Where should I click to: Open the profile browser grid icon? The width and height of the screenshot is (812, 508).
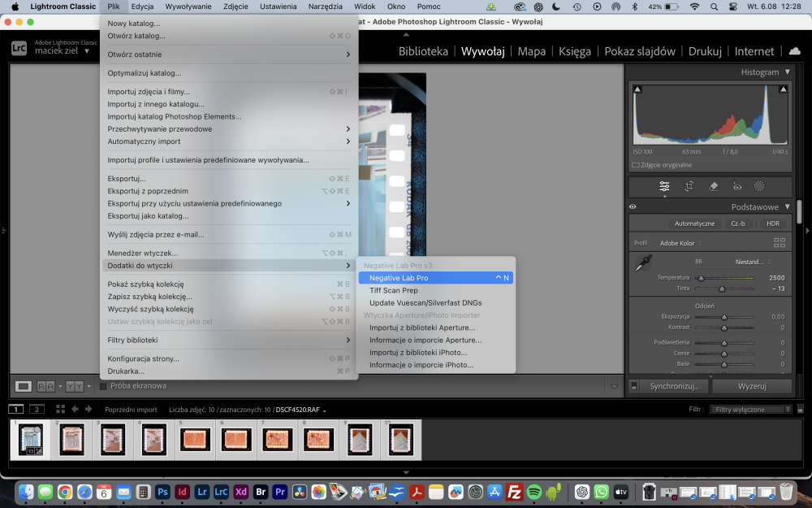click(779, 242)
